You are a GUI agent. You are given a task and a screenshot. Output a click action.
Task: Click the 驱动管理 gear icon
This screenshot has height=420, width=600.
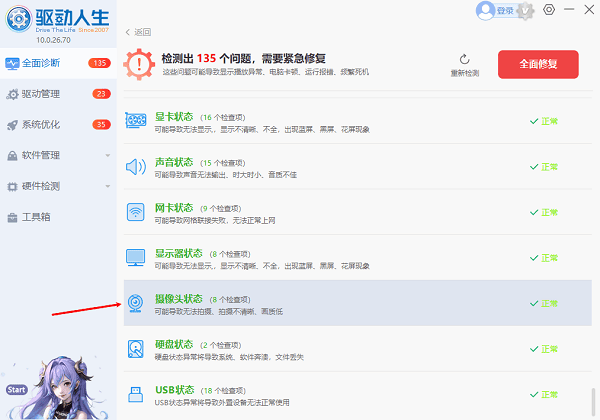(12, 94)
